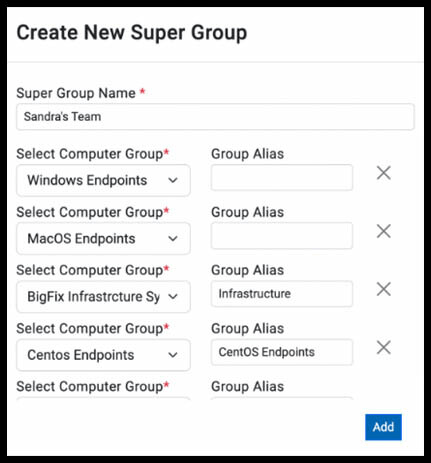Expand the Centos Endpoints group dropdown
This screenshot has height=463, width=431.
click(x=103, y=355)
